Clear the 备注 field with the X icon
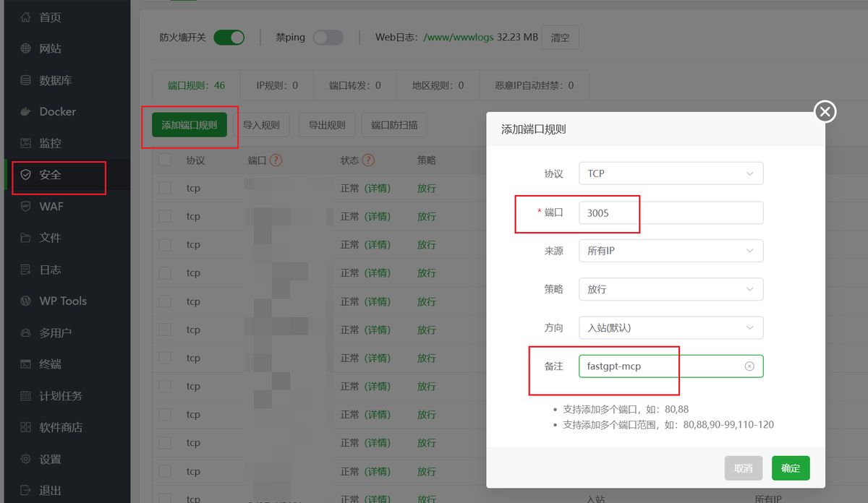 pos(749,366)
